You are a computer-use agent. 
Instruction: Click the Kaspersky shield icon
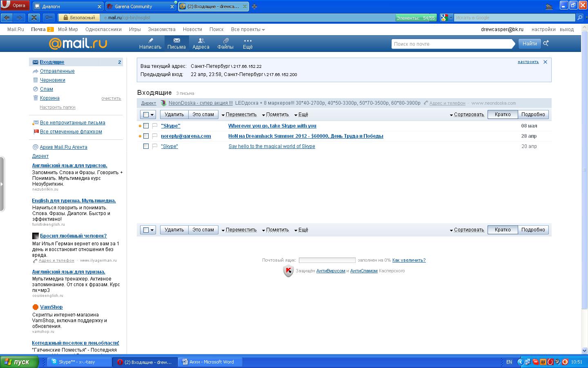[288, 271]
